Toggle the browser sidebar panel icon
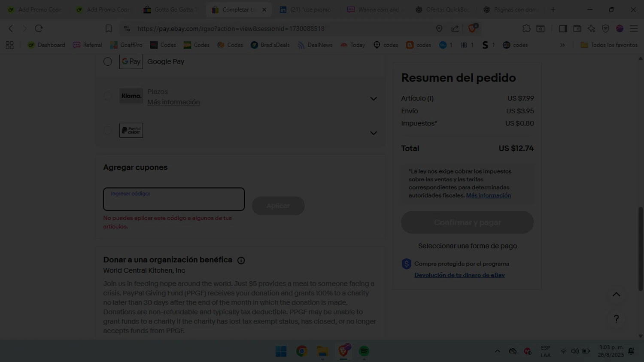644x362 pixels. [563, 28]
